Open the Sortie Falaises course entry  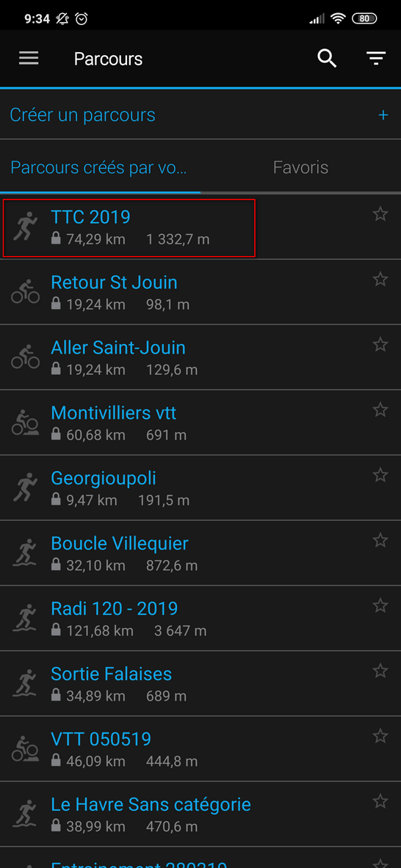201,684
